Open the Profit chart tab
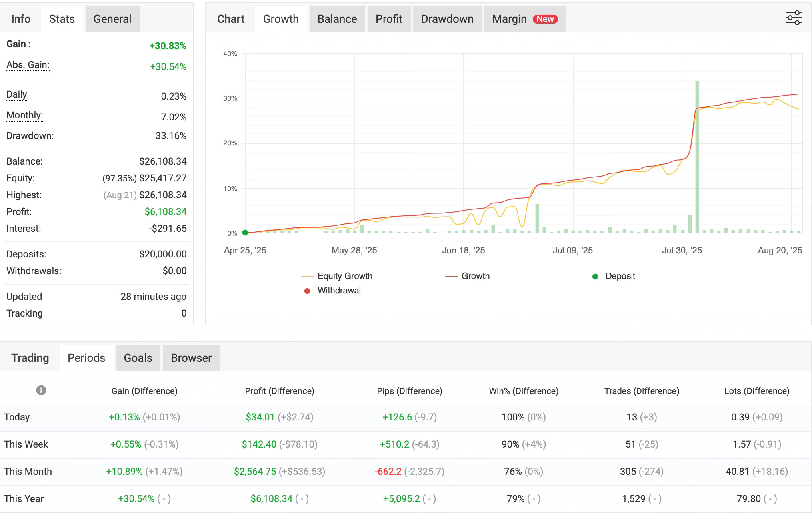The width and height of the screenshot is (812, 518). (388, 19)
